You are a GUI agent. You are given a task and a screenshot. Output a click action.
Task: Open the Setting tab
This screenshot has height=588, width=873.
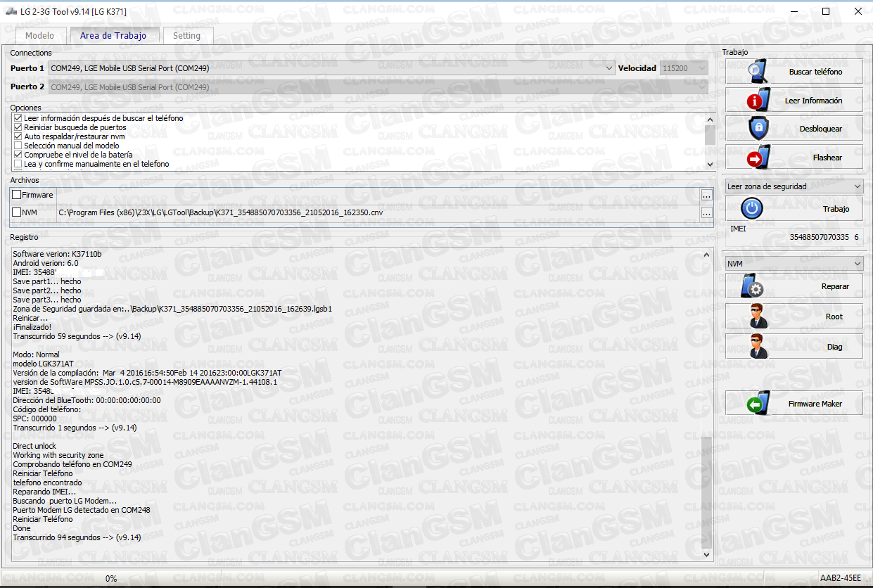click(x=186, y=36)
